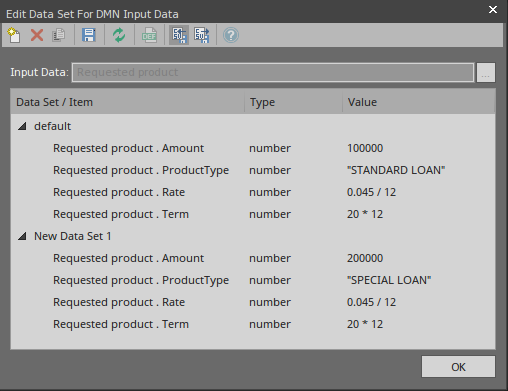This screenshot has width=508, height=391.
Task: Click the duplicate data set icon
Action: [x=59, y=35]
